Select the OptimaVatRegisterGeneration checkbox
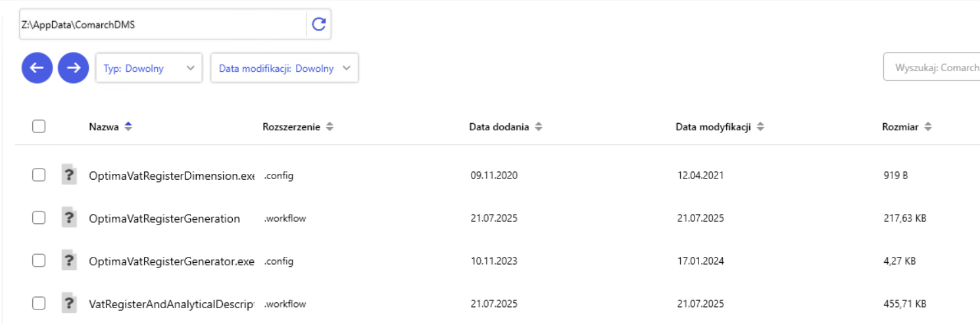Screen dimensions: 980x324 [39, 218]
